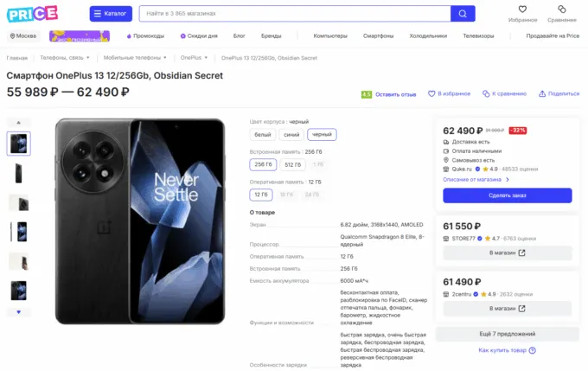Select 512 ГБ storage option
Viewport: 588px width, 371px height.
(x=293, y=164)
